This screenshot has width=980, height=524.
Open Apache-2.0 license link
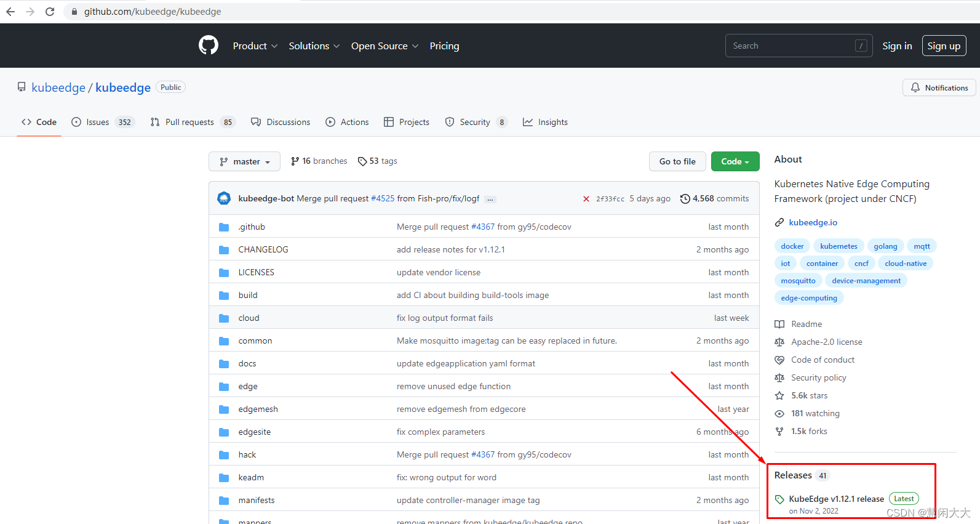[x=826, y=342]
